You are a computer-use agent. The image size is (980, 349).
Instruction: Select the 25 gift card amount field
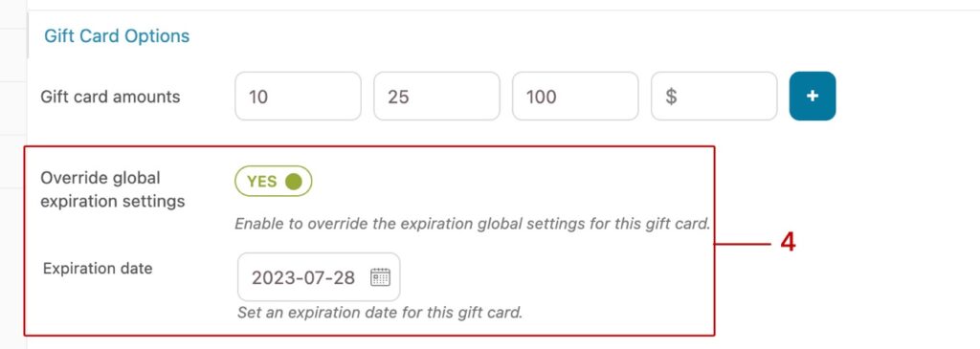click(436, 97)
